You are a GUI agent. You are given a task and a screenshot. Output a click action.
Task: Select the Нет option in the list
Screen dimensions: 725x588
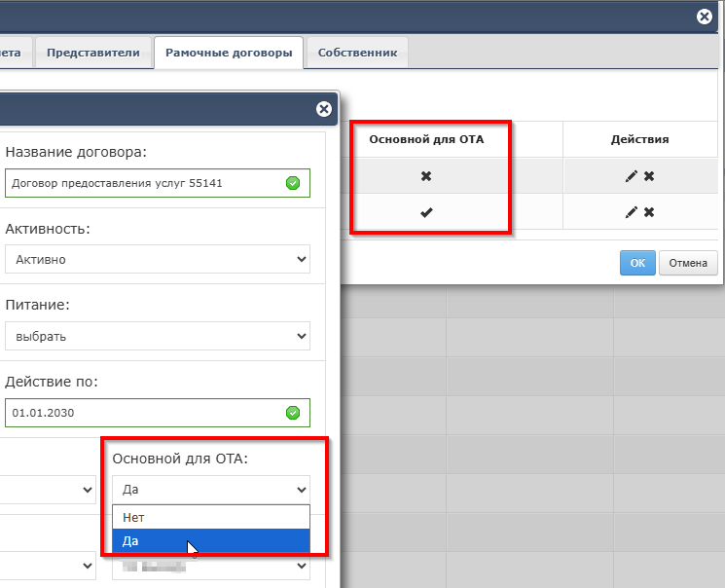(x=211, y=518)
